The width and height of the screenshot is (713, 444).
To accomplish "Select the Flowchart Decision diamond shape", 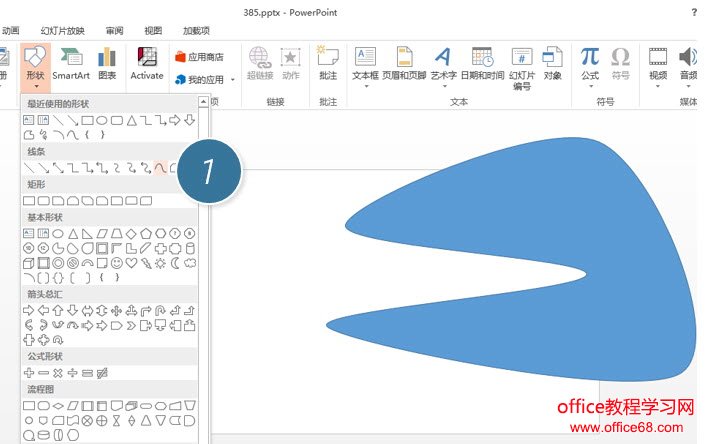I will coord(58,405).
